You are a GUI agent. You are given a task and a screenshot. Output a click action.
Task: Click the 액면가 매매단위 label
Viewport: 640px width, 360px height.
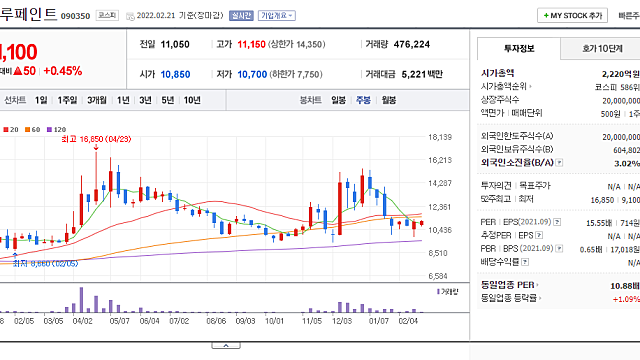[511, 113]
